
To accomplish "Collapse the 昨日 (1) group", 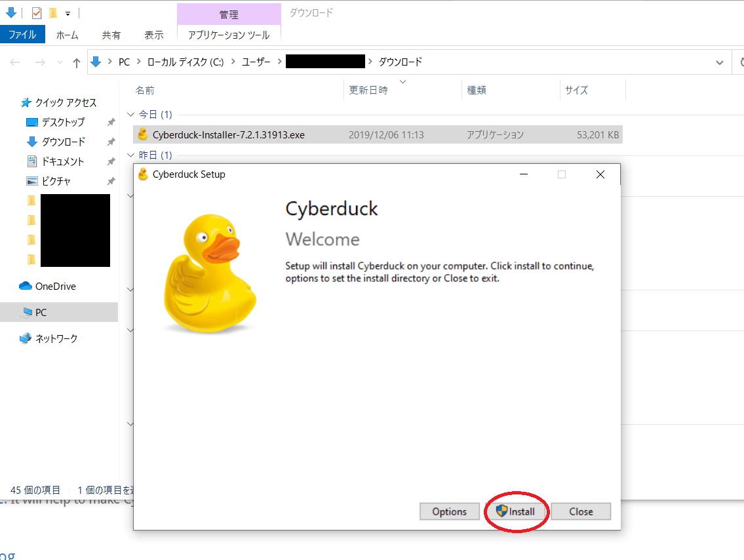I will click(x=131, y=155).
